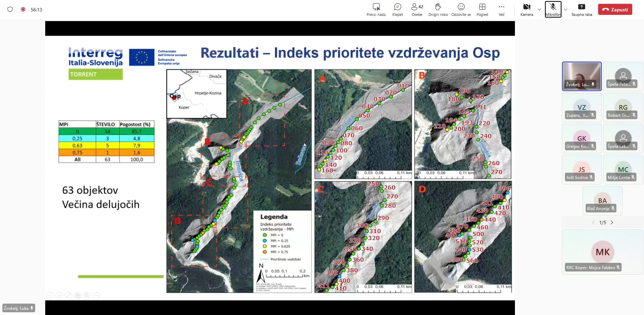
Task: Expand camera options arrow next to Kamera
Action: click(x=539, y=9)
